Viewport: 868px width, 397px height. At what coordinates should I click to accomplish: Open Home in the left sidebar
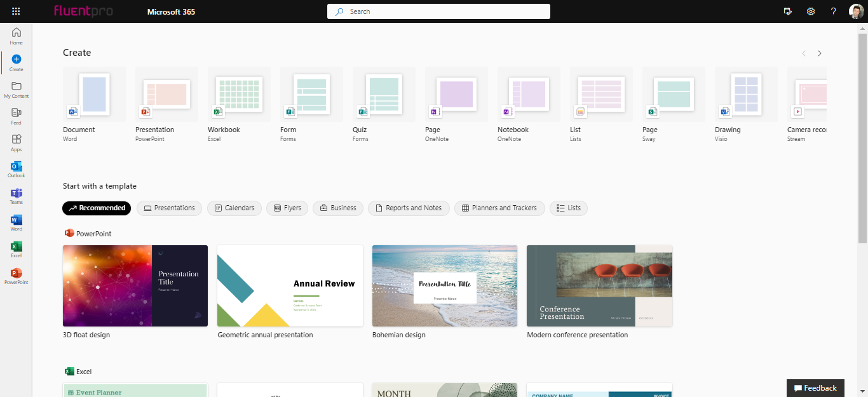(17, 36)
